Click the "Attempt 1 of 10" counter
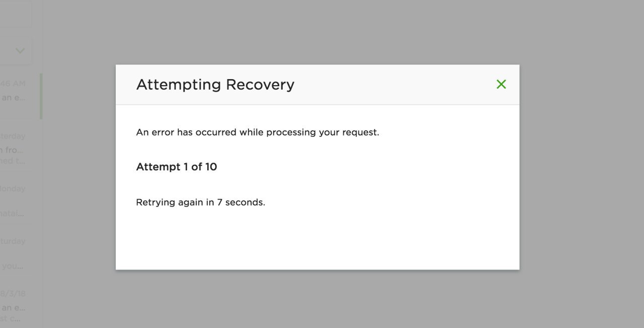The image size is (644, 328). pyautogui.click(x=176, y=167)
